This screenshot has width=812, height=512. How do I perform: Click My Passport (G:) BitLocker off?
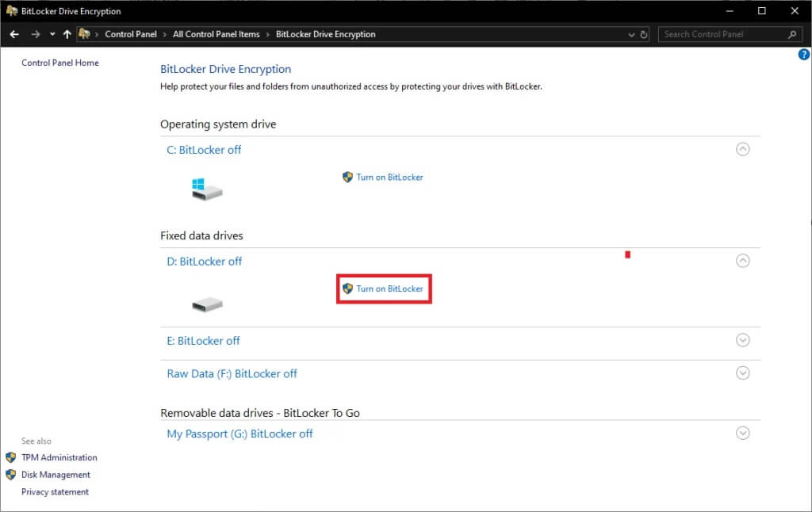coord(239,434)
